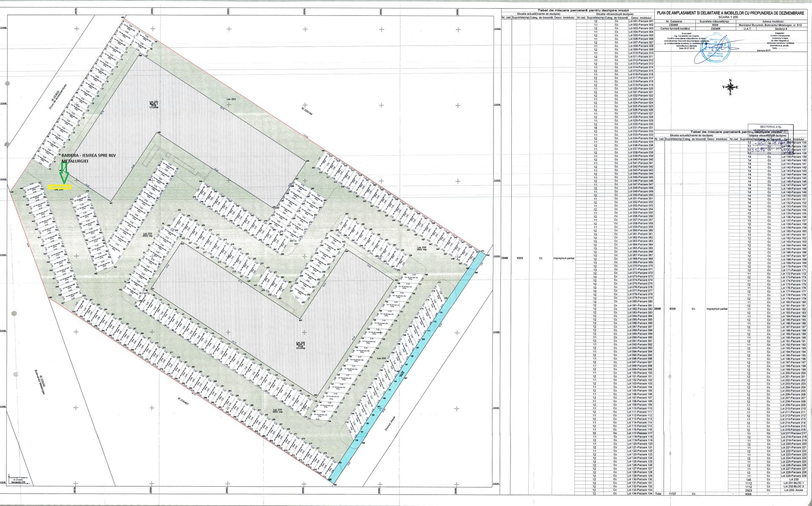Click the SECTORUL 4 AL rectangular stamp

coord(771,126)
